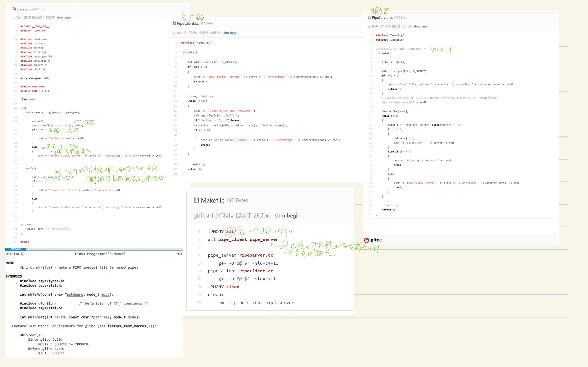Screen dimensions: 588x367
Task: Click line number 41 in PipeServer.cc
Action: pos(370,214)
